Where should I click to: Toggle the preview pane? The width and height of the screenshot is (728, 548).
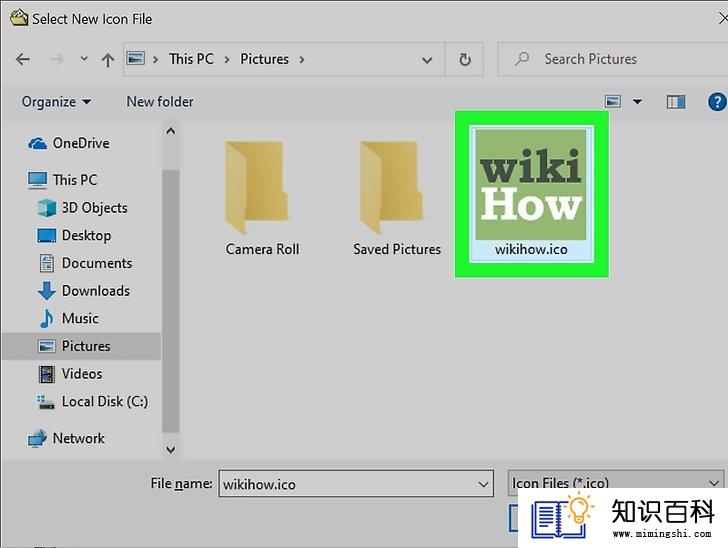(676, 102)
